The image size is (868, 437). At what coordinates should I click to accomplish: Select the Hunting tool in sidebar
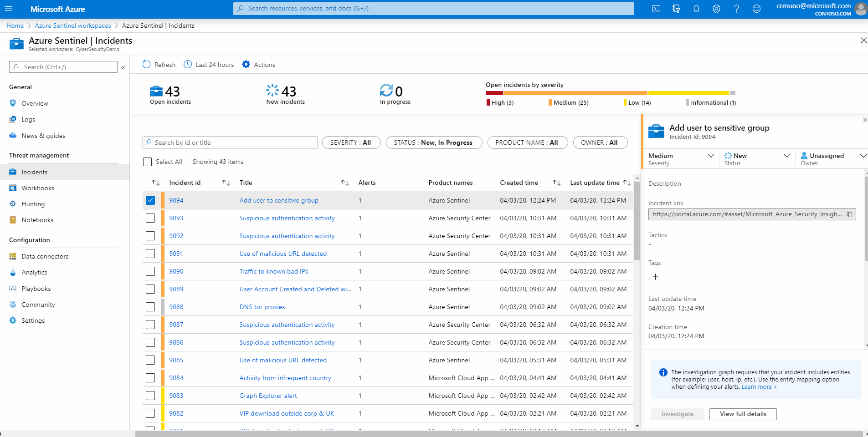[x=33, y=204]
